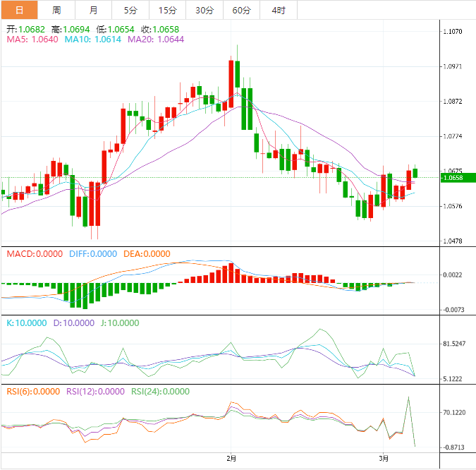Screen dimensions: 476x470
Task: Open the 月 monthly chart tab
Action: click(x=94, y=10)
